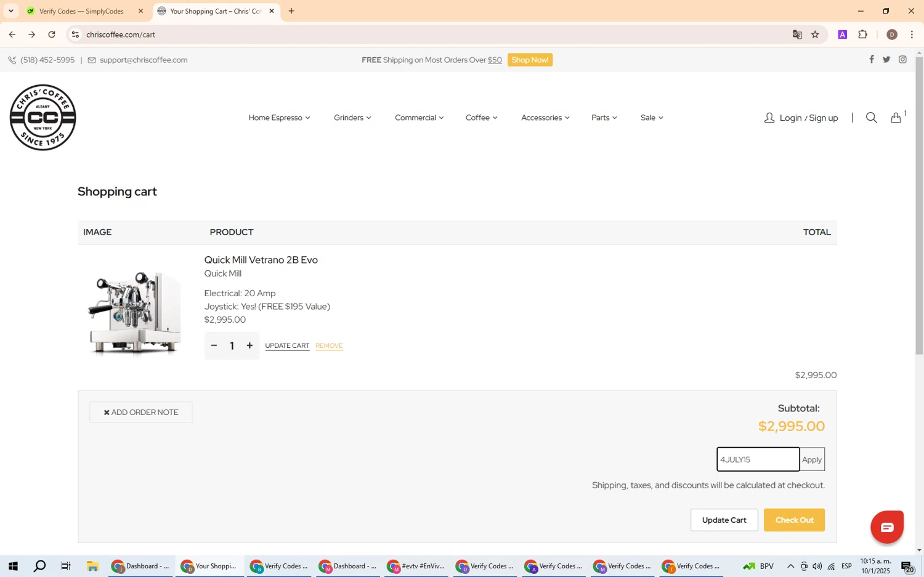This screenshot has height=577, width=924.
Task: Show hidden tray icons chevron
Action: 790,566
